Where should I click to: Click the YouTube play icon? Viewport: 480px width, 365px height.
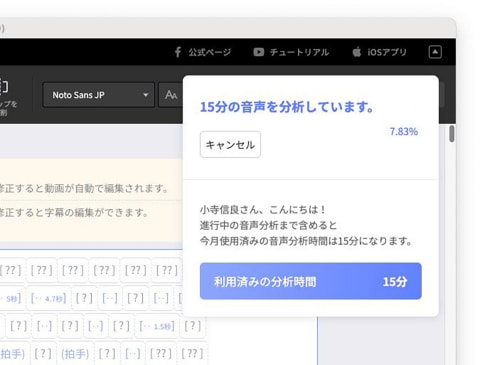(259, 52)
